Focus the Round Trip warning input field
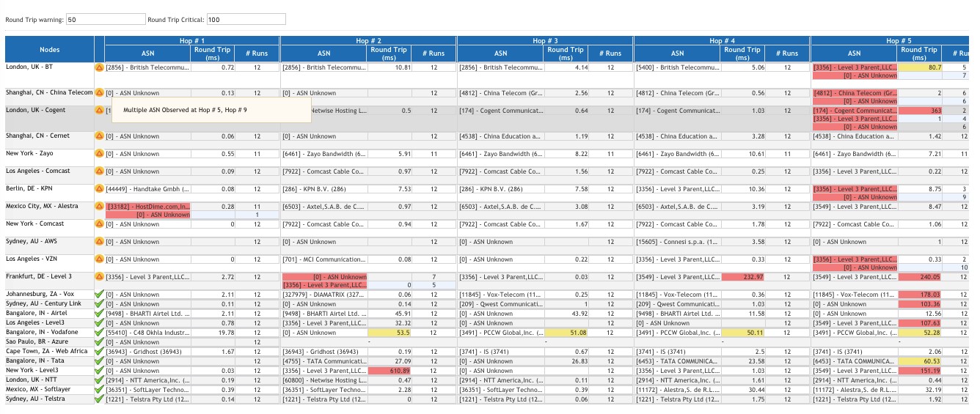Screen dimensions: 980x414 coord(106,19)
